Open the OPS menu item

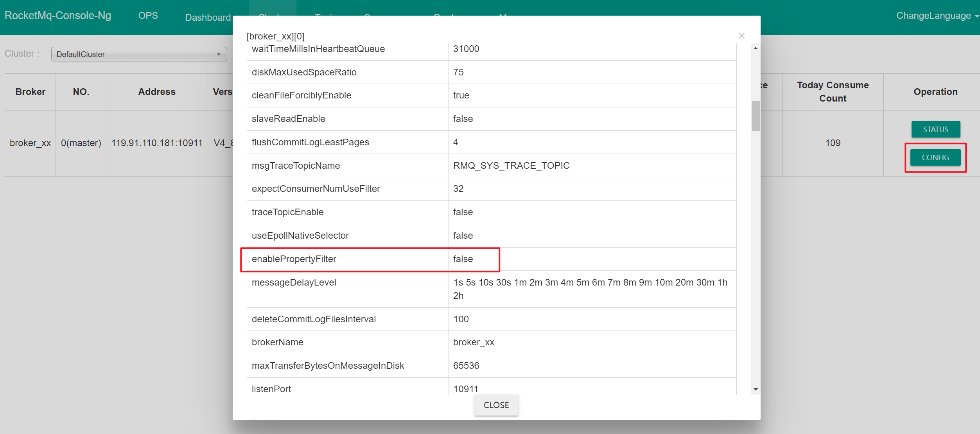148,16
